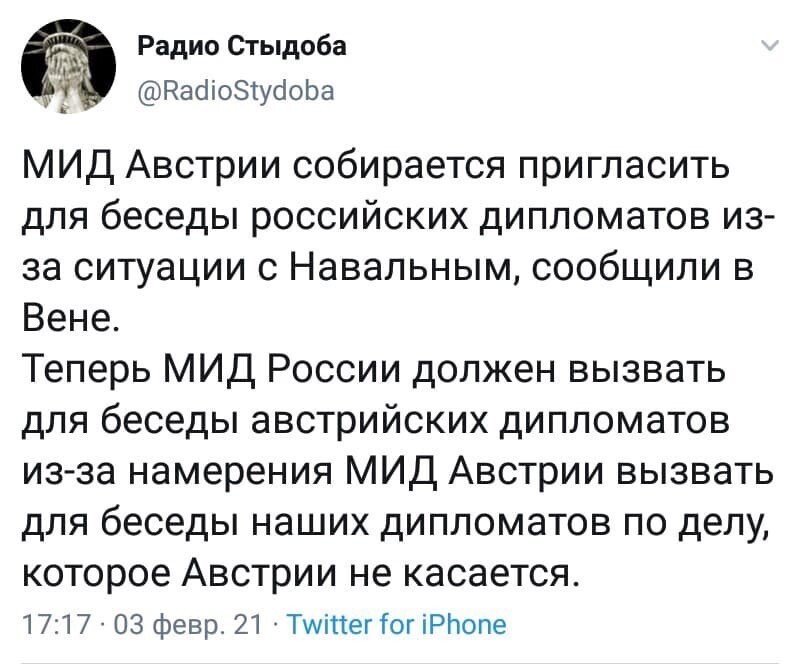Click the final line которое Австрии не касается
800x667 pixels.
(301, 575)
